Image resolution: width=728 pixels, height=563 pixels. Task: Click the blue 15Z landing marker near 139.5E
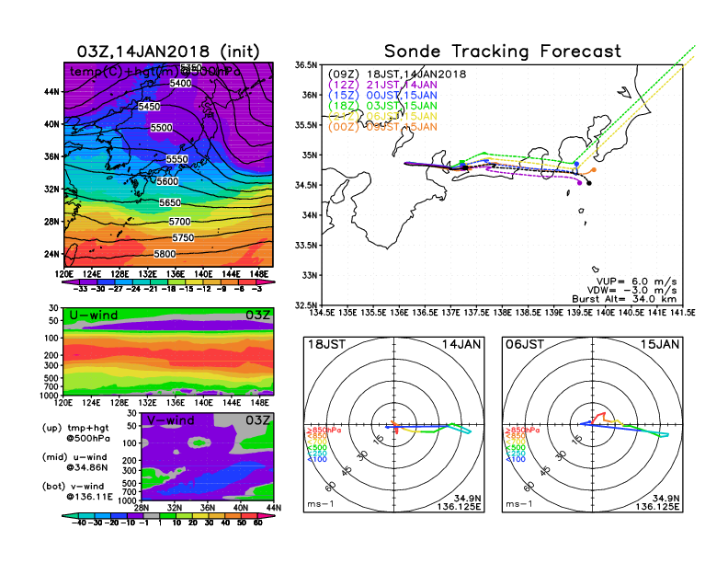click(x=576, y=164)
